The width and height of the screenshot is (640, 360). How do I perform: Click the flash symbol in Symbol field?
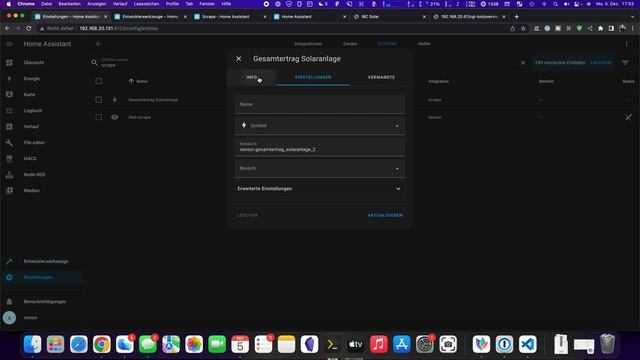[244, 125]
